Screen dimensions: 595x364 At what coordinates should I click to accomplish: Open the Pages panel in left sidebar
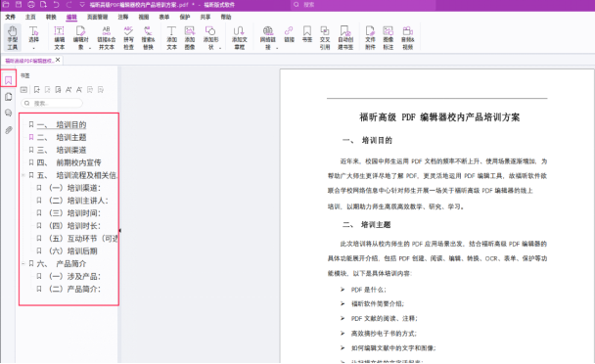(x=9, y=97)
